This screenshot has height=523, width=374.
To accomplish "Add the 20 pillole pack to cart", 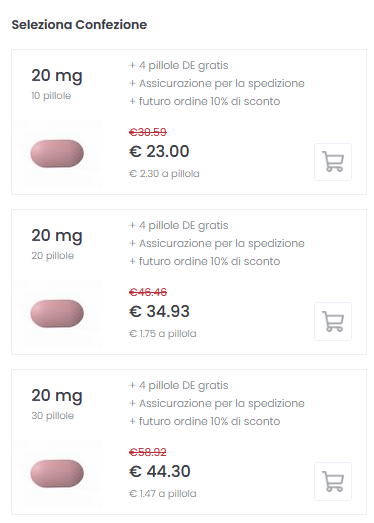I will [x=333, y=322].
